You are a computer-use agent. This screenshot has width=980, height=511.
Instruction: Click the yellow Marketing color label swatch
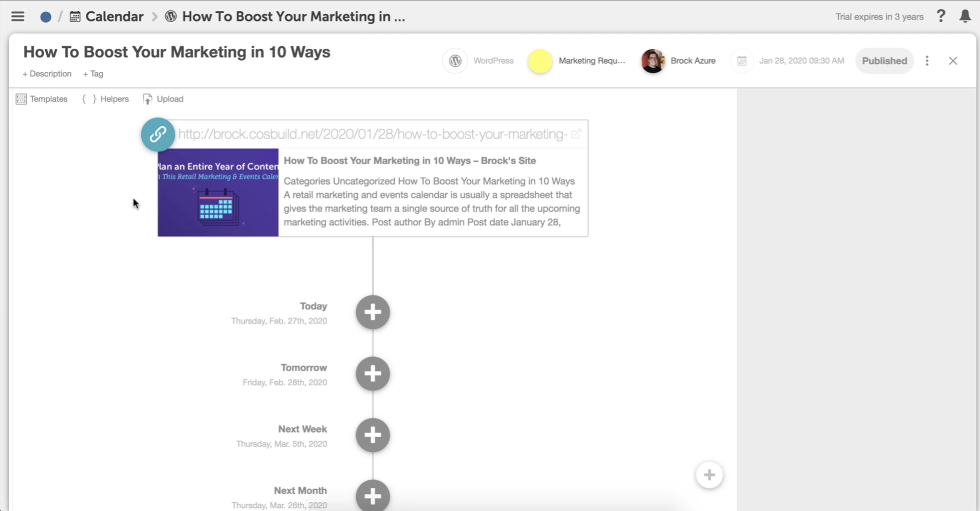[540, 61]
